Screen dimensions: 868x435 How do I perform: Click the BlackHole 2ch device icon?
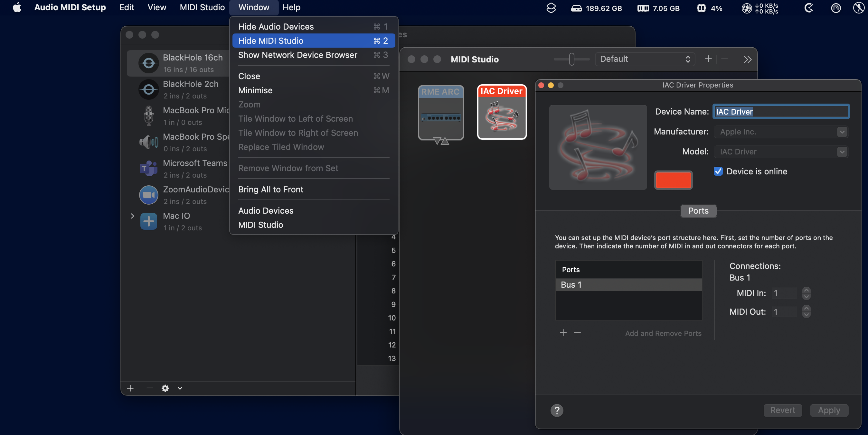149,89
